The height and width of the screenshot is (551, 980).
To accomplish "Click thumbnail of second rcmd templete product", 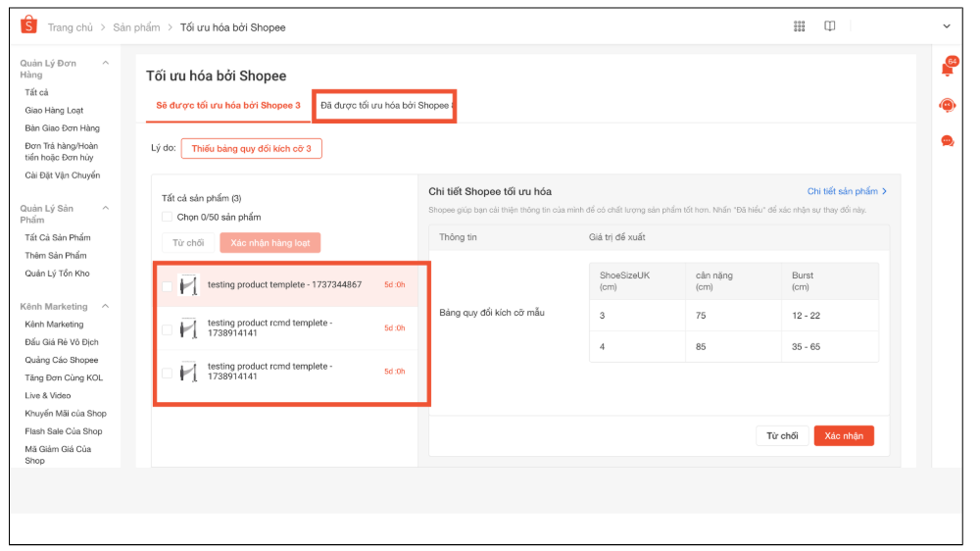I will (189, 372).
